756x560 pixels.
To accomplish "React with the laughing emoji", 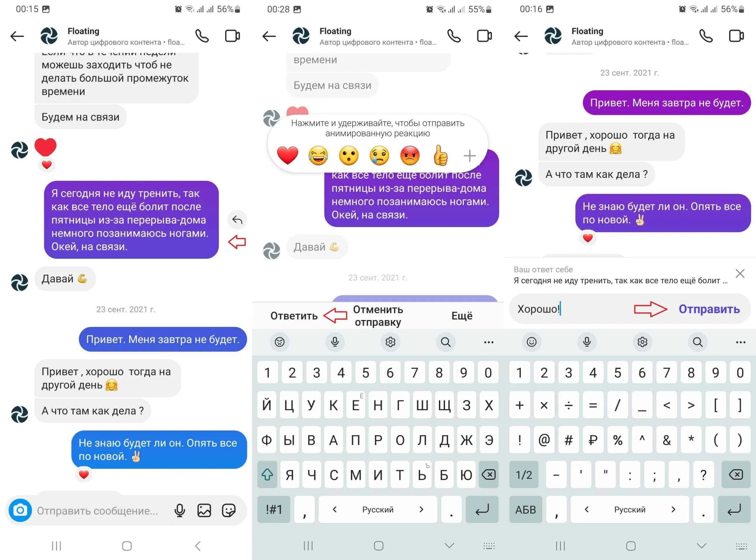I will pos(318,155).
